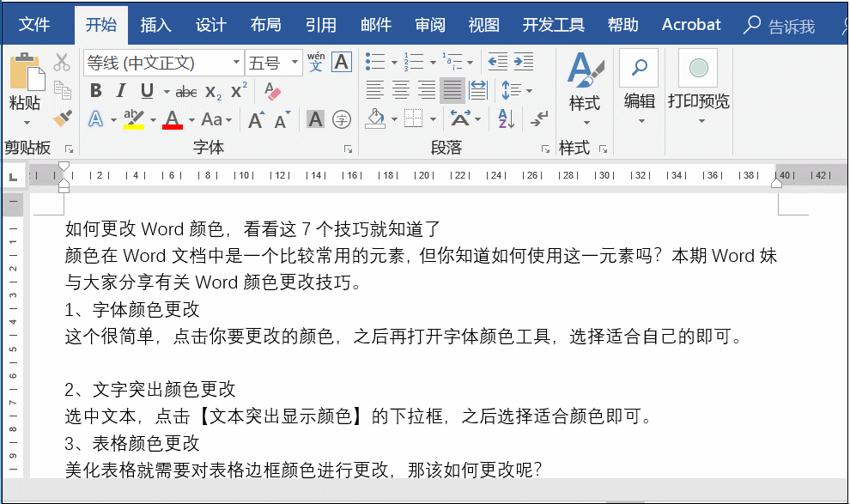Viewport: 850px width, 504px height.
Task: Click the Paste clipboard icon
Action: [x=27, y=71]
